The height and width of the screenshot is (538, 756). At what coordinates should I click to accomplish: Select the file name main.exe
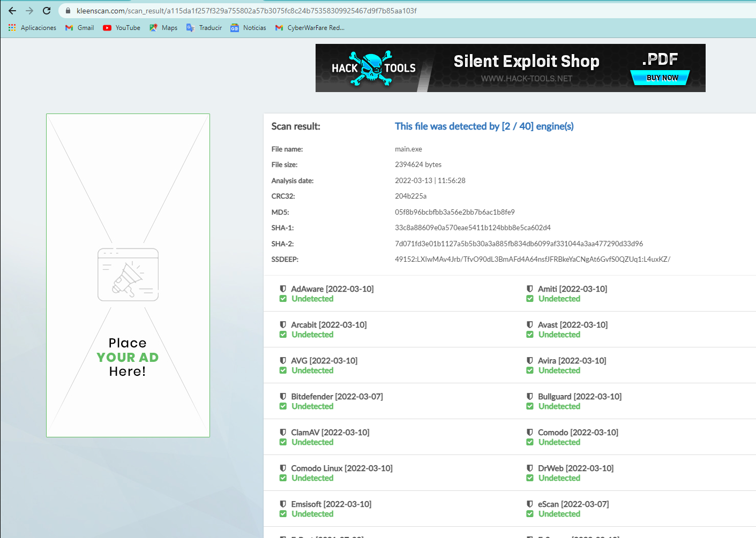pos(408,149)
